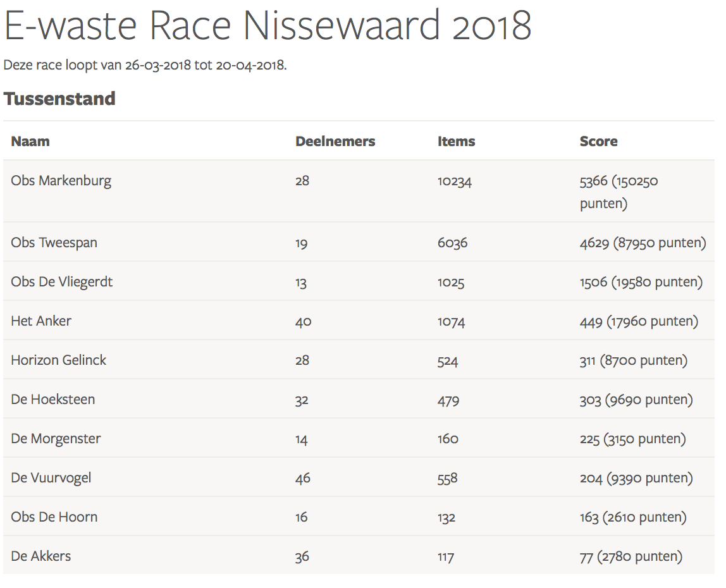Click De Akkers in the last row
Viewport: 726px width, 588px height.
point(40,556)
